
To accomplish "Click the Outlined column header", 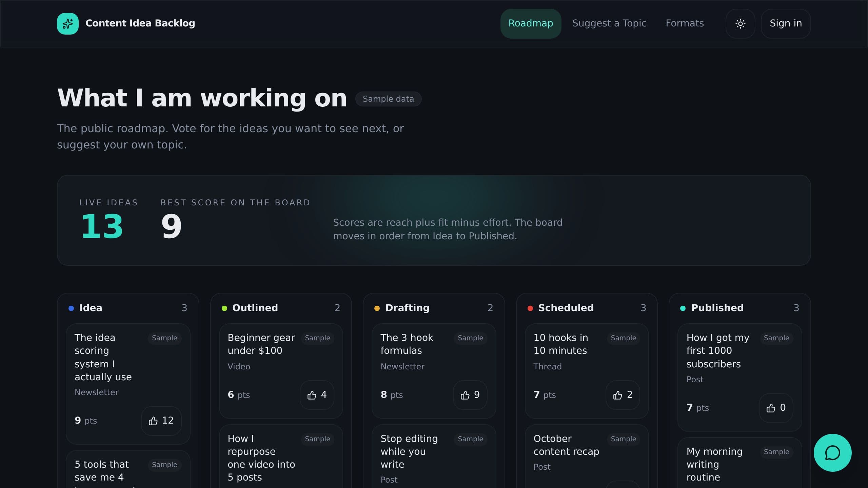I will pyautogui.click(x=281, y=308).
